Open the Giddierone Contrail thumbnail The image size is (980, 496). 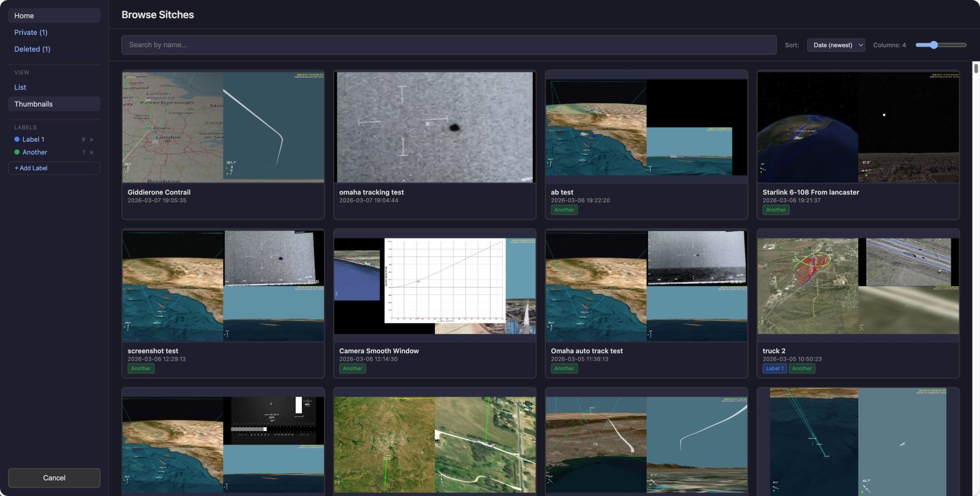click(x=223, y=128)
